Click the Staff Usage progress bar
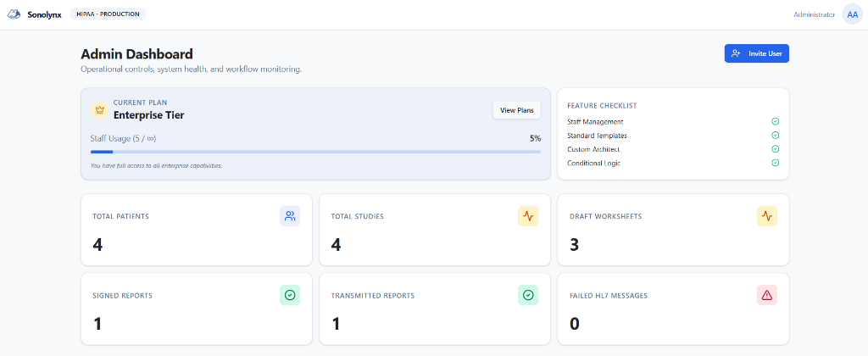The width and height of the screenshot is (868, 356). [x=315, y=152]
